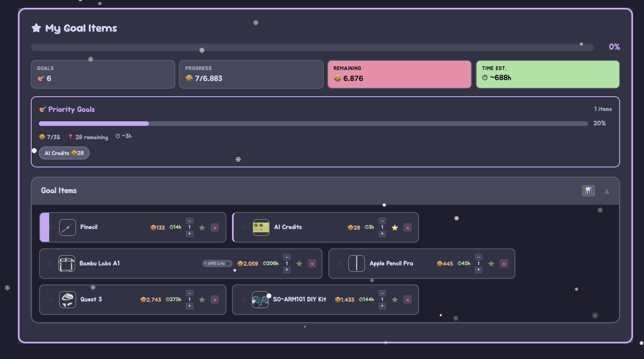
Task: Decrease AI Credits quantity with minus button
Action: 382,221
